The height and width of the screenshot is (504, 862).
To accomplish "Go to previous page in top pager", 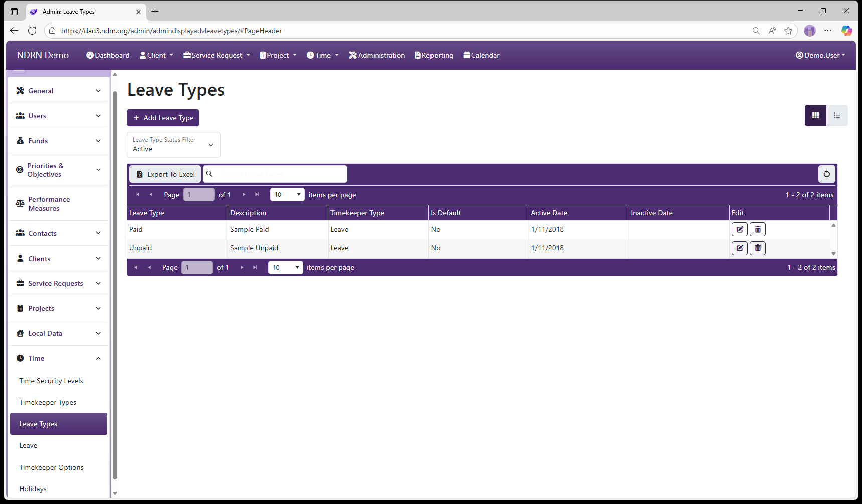I will pyautogui.click(x=151, y=195).
